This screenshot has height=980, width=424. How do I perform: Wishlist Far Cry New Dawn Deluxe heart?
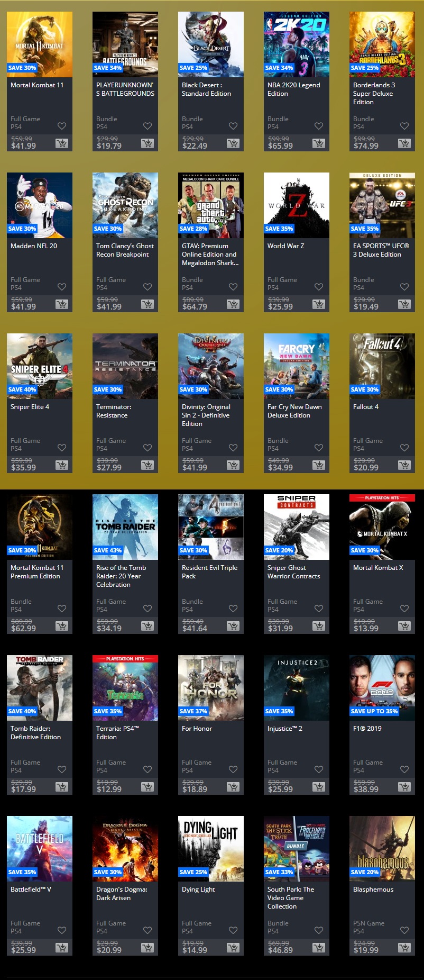[x=319, y=448]
